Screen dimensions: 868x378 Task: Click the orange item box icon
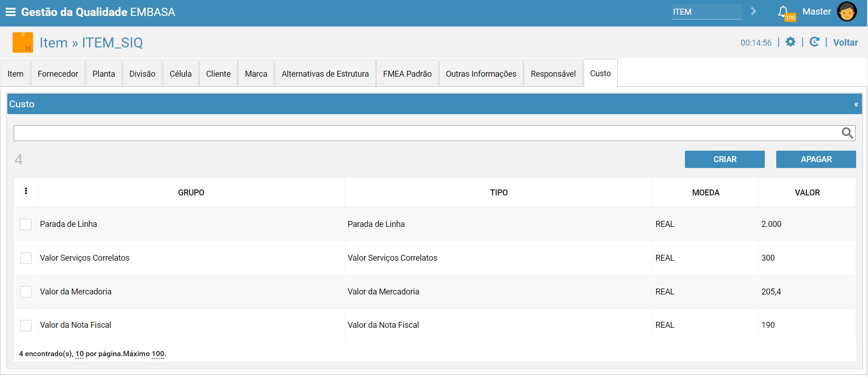click(x=23, y=42)
